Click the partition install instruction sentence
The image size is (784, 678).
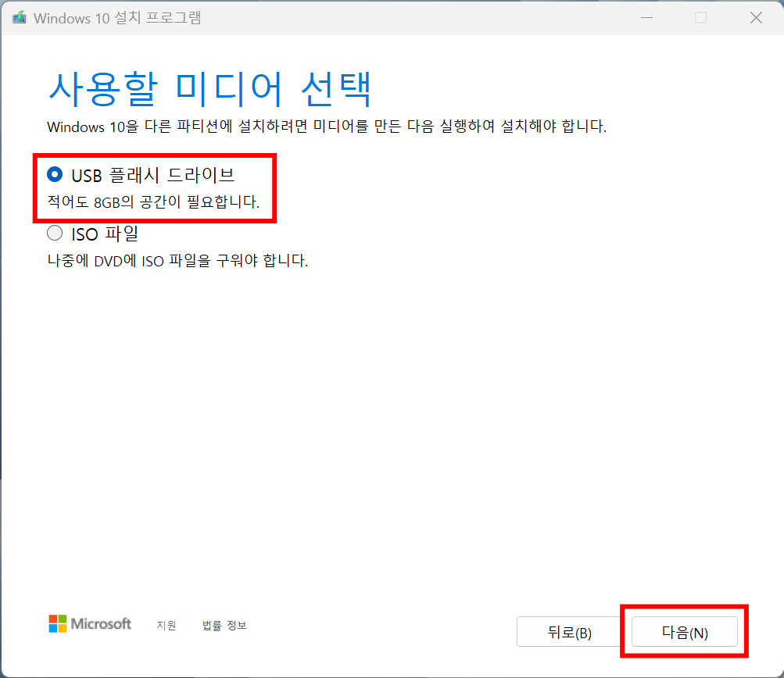coord(327,126)
